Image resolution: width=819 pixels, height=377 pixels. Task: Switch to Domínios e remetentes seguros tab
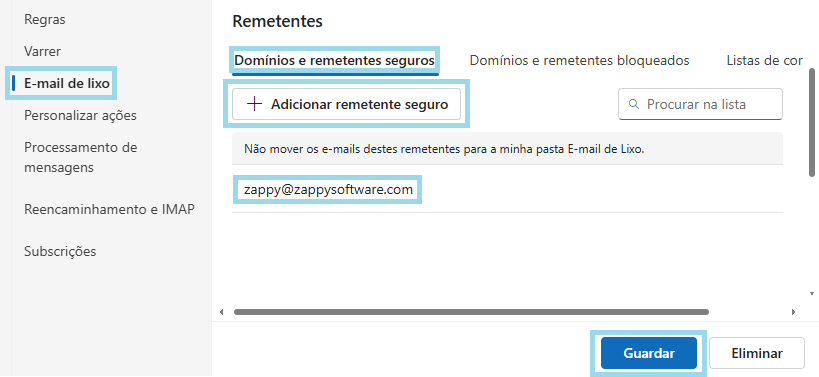tap(334, 61)
